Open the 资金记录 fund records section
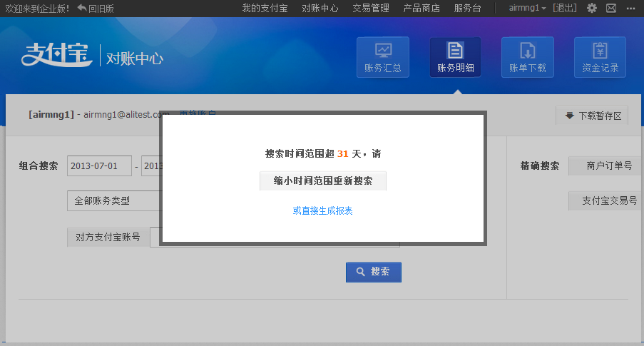This screenshot has height=346, width=644. tap(600, 57)
